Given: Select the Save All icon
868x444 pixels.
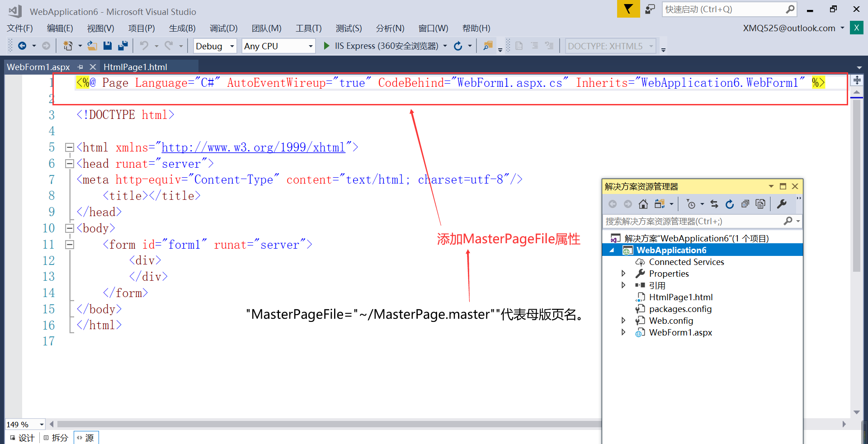Looking at the screenshot, I should (x=122, y=45).
